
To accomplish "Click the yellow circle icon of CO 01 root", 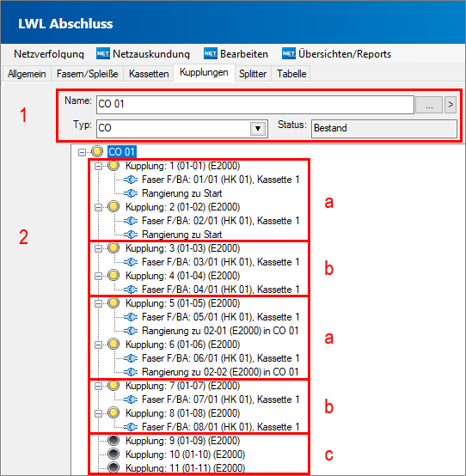I will [x=97, y=151].
